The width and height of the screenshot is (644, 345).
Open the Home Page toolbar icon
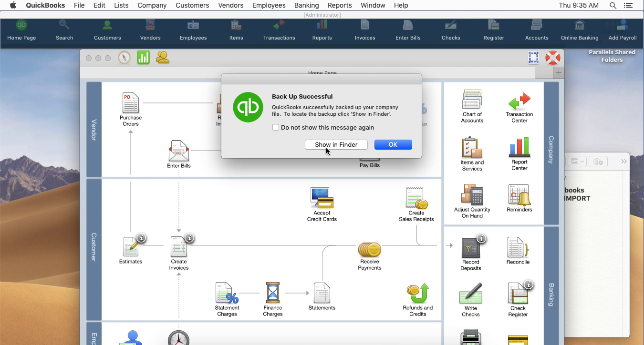[x=21, y=30]
